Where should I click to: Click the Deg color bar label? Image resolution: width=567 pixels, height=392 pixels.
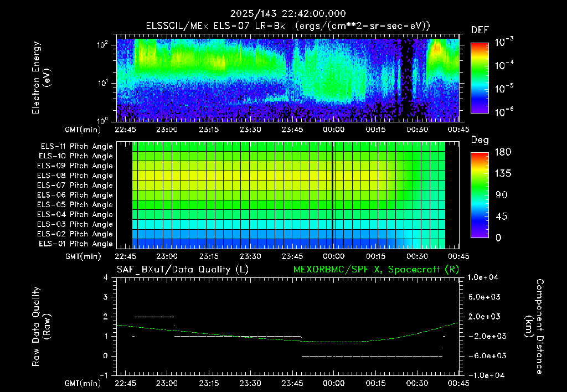480,140
